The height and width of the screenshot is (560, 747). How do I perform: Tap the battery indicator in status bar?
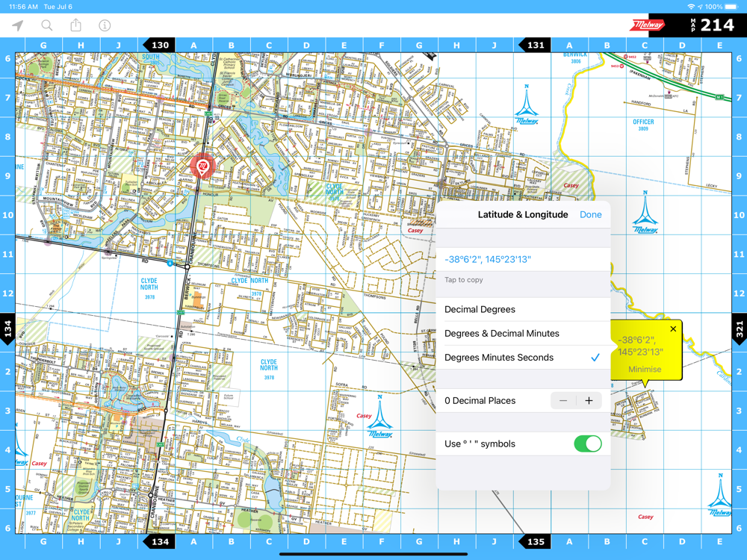731,7
